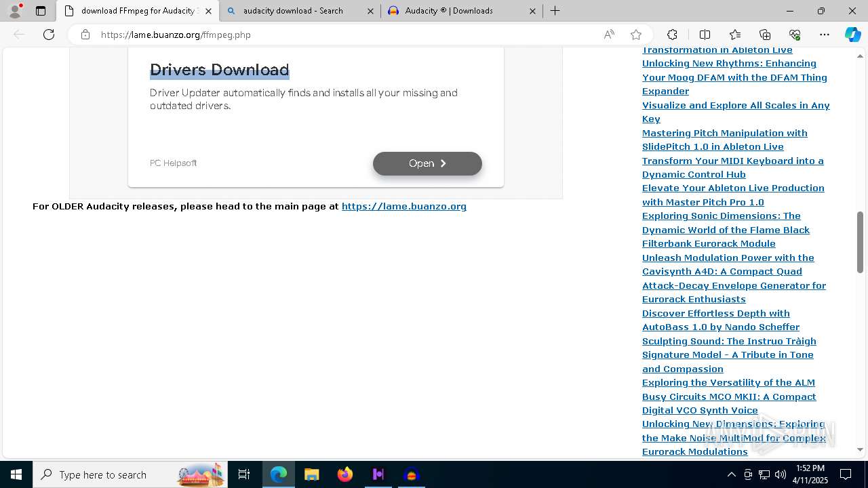Click the PC Helpsoft advertiser label
Viewport: 868px width, 488px height.
coord(174,163)
